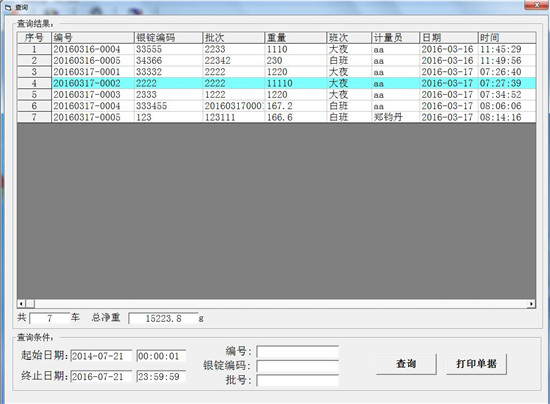This screenshot has width=550, height=404.
Task: Click the start time field 00:00:01
Action: point(161,356)
